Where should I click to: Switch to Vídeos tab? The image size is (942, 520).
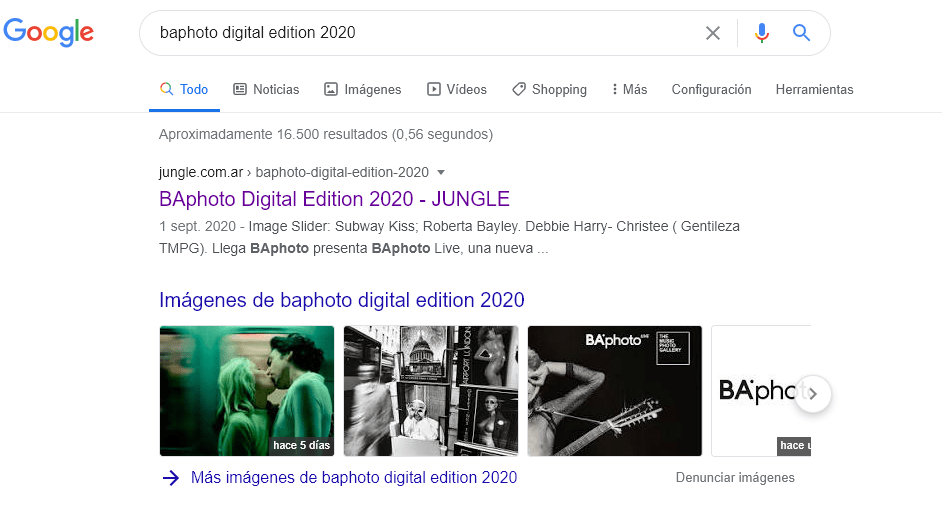(457, 89)
